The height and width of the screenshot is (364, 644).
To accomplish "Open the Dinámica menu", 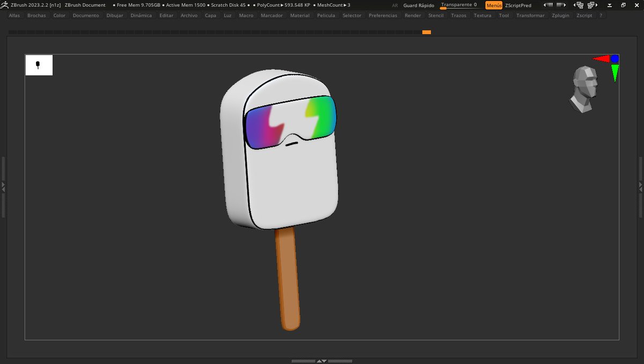I will tap(141, 16).
